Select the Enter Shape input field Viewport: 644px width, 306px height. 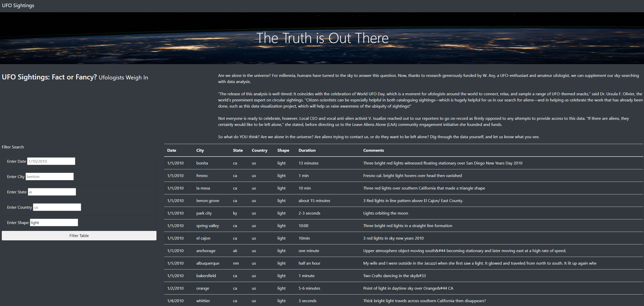point(54,222)
